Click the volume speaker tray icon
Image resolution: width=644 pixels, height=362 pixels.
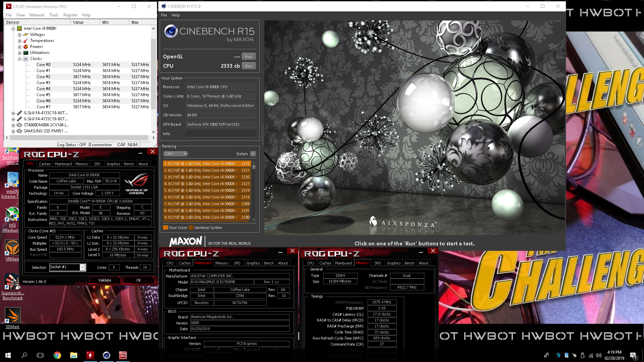tap(599, 355)
